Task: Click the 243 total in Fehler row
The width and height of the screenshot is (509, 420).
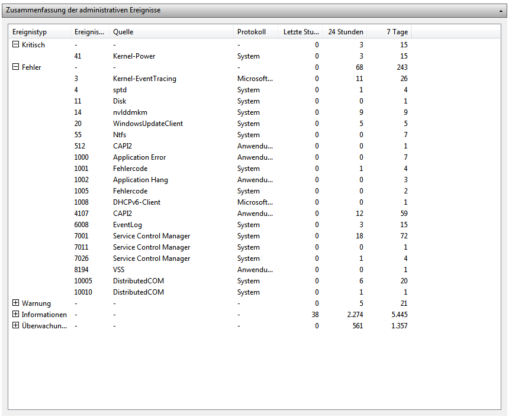Action: (x=402, y=67)
